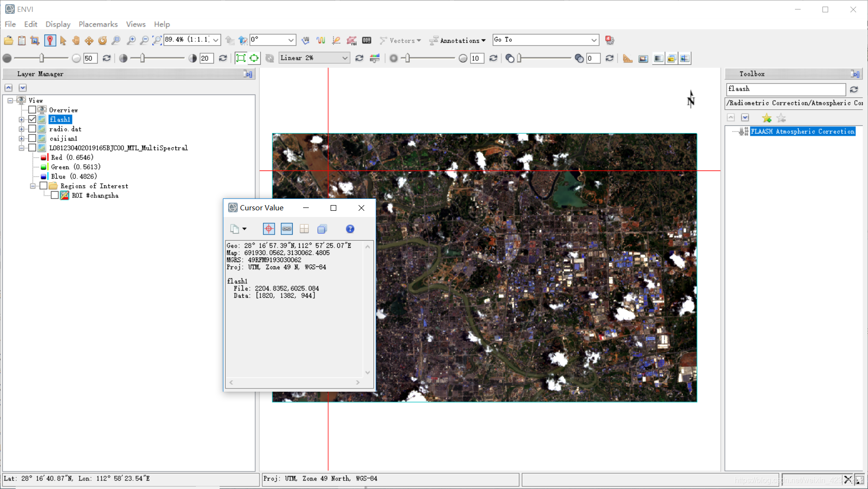Click the transparency slider handle
The width and height of the screenshot is (868, 489).
(519, 58)
